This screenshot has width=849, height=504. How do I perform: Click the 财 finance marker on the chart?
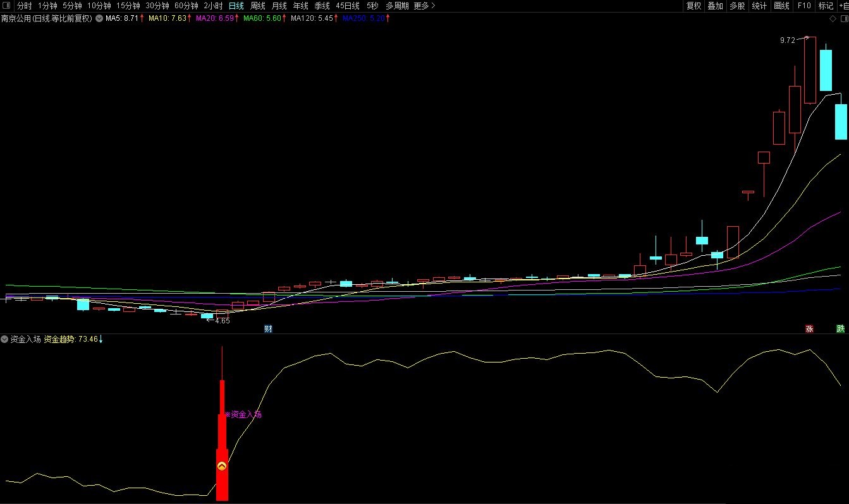point(268,329)
